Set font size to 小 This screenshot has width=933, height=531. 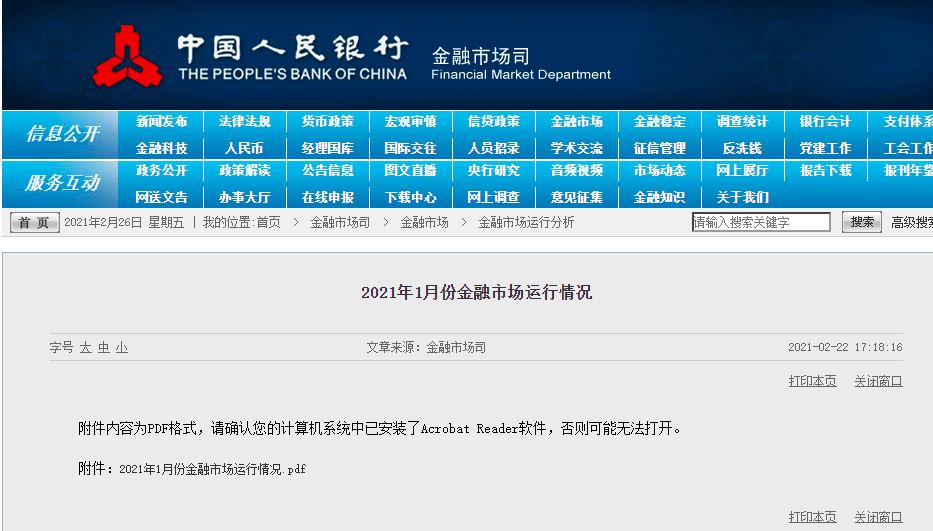(x=122, y=348)
